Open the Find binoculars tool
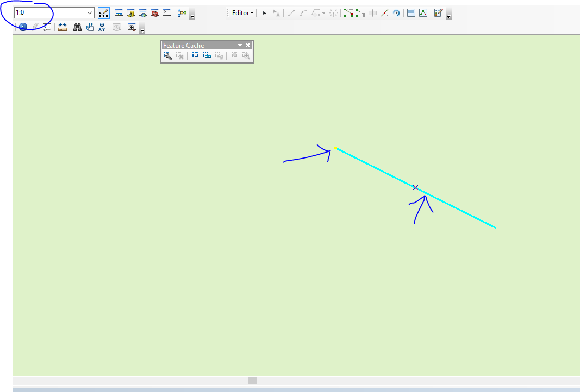 pyautogui.click(x=77, y=27)
